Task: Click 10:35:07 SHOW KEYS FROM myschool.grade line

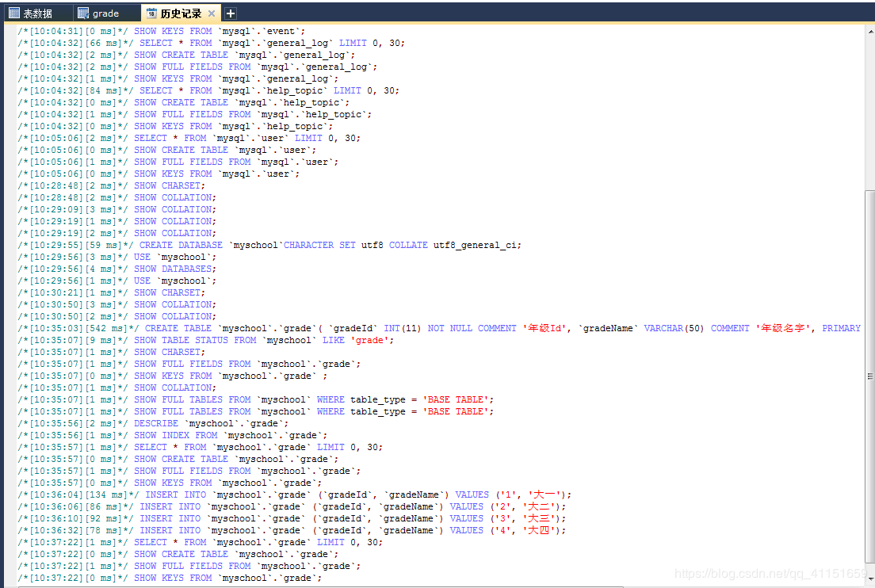Action: tap(173, 376)
